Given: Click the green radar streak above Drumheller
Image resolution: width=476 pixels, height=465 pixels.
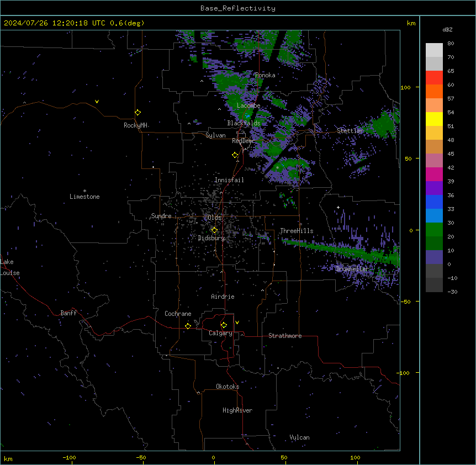Looking at the screenshot, I should pos(340,250).
